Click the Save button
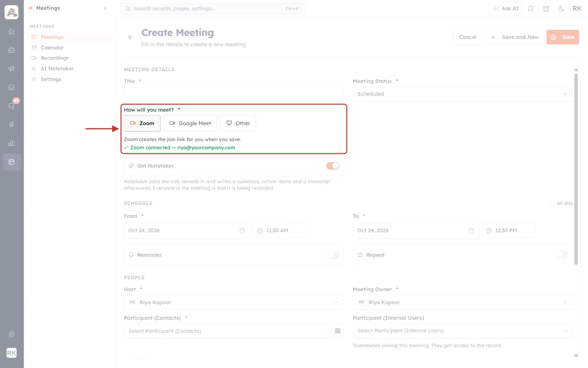Screen dimensions: 588x368 click(563, 37)
